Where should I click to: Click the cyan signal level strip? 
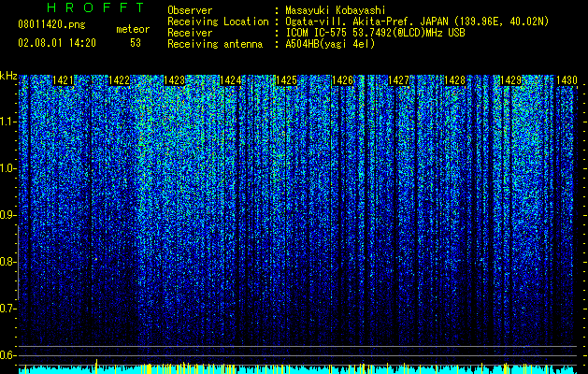pyautogui.click(x=296, y=369)
